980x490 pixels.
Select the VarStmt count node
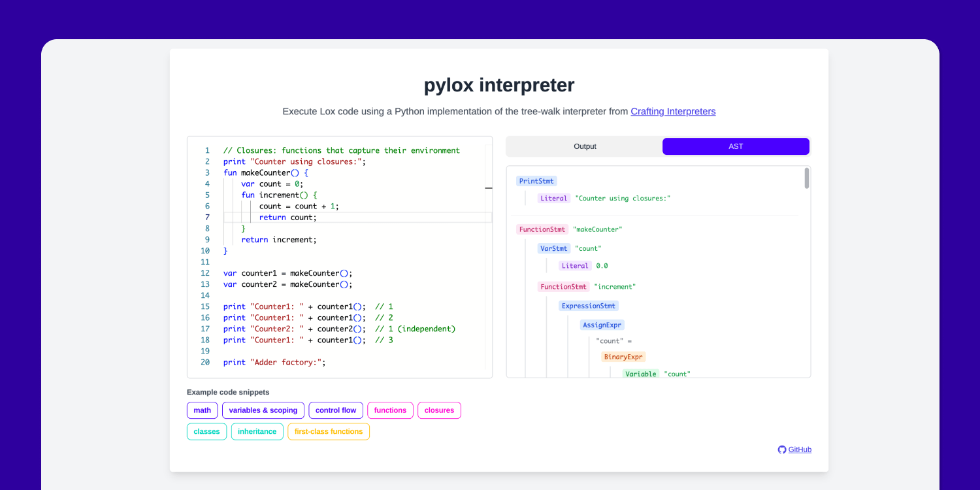pyautogui.click(x=553, y=248)
